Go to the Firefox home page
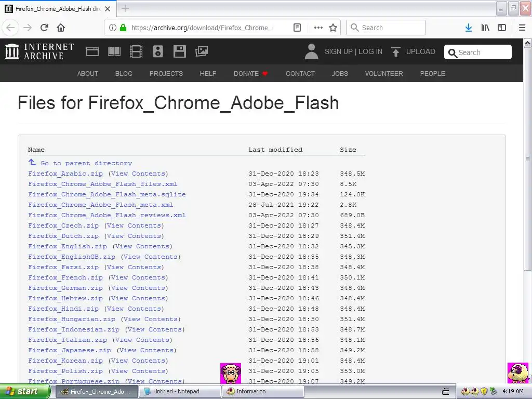This screenshot has height=399, width=532. (61, 28)
